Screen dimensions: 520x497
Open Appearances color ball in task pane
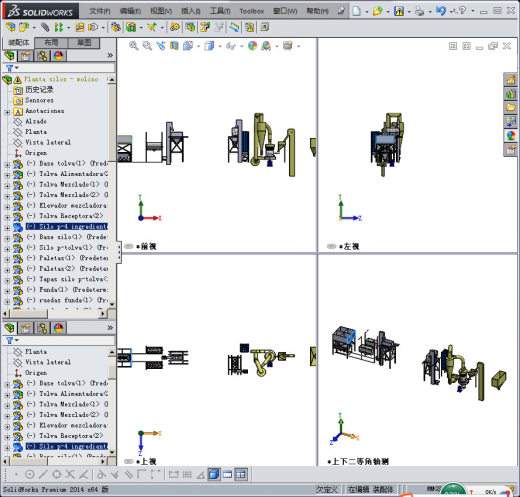click(x=510, y=136)
